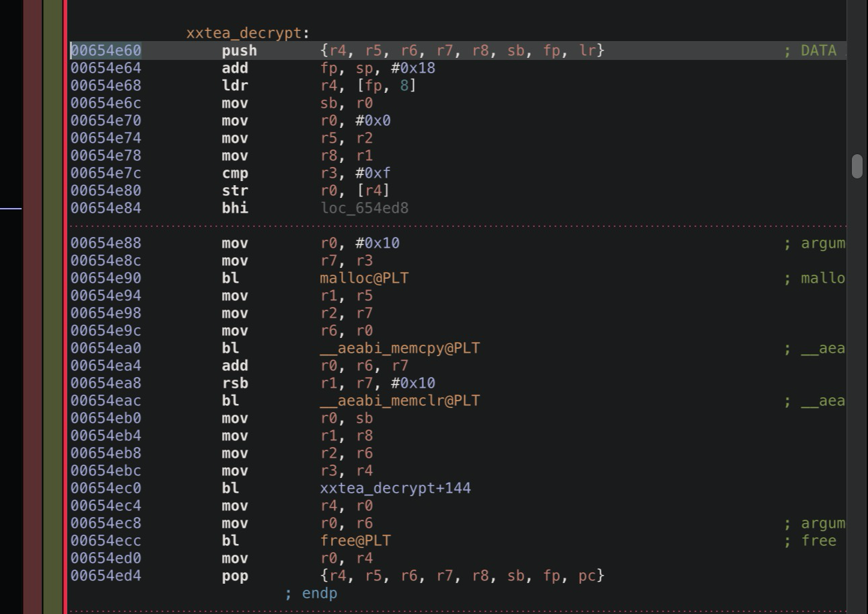Select address 00654e94
The image size is (868, 614).
click(x=106, y=296)
